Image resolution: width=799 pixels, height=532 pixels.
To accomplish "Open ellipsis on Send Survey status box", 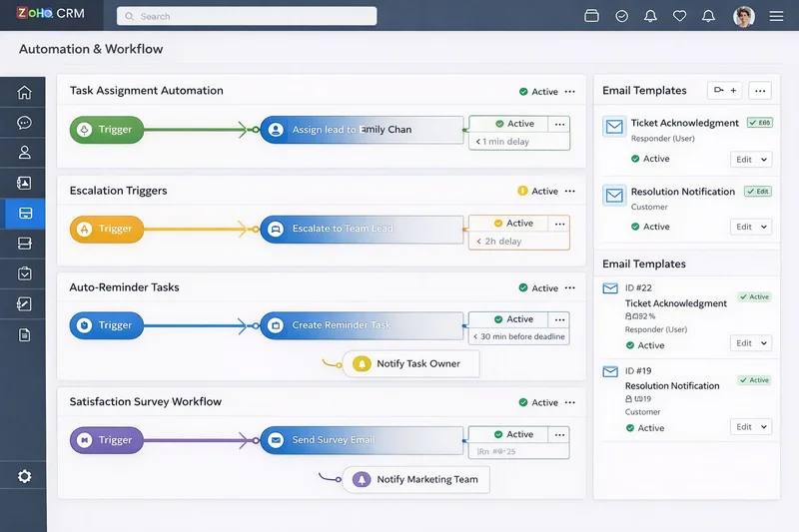I will click(x=559, y=434).
